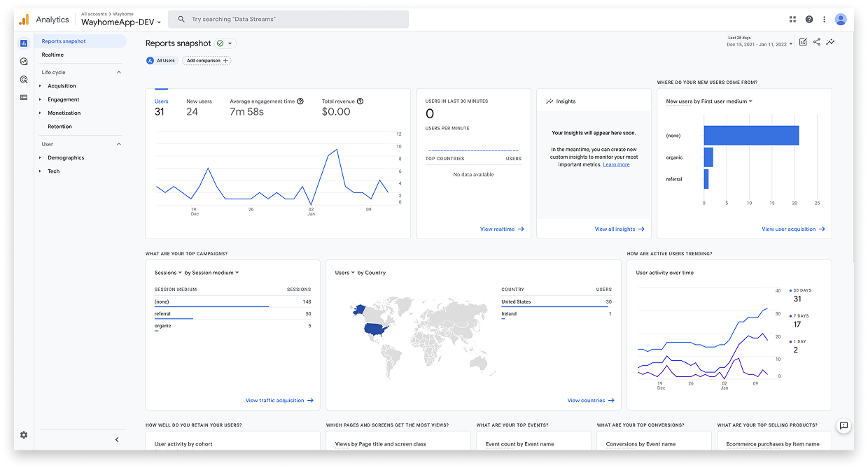Viewport: 868px width, 470px height.
Task: Open the feedback icon at bottom right
Action: click(843, 425)
